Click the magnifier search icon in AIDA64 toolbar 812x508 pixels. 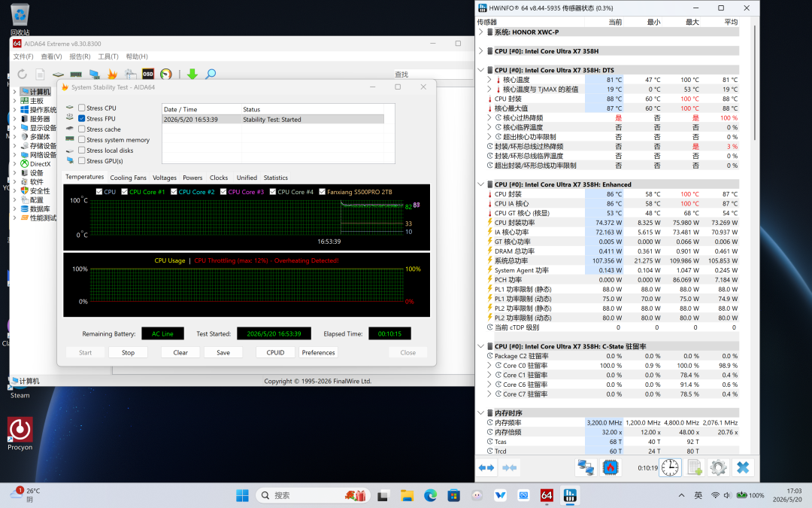[211, 74]
